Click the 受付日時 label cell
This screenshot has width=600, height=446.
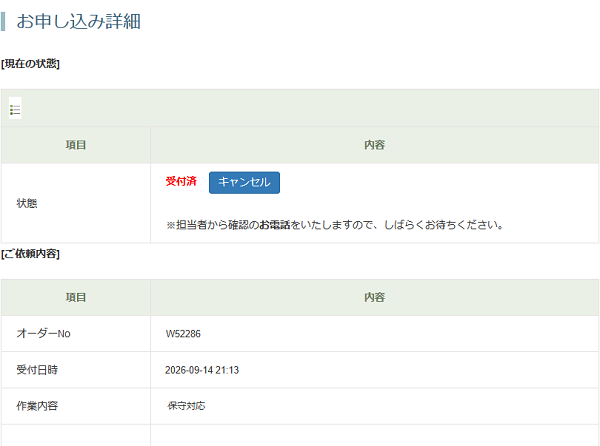coord(76,370)
